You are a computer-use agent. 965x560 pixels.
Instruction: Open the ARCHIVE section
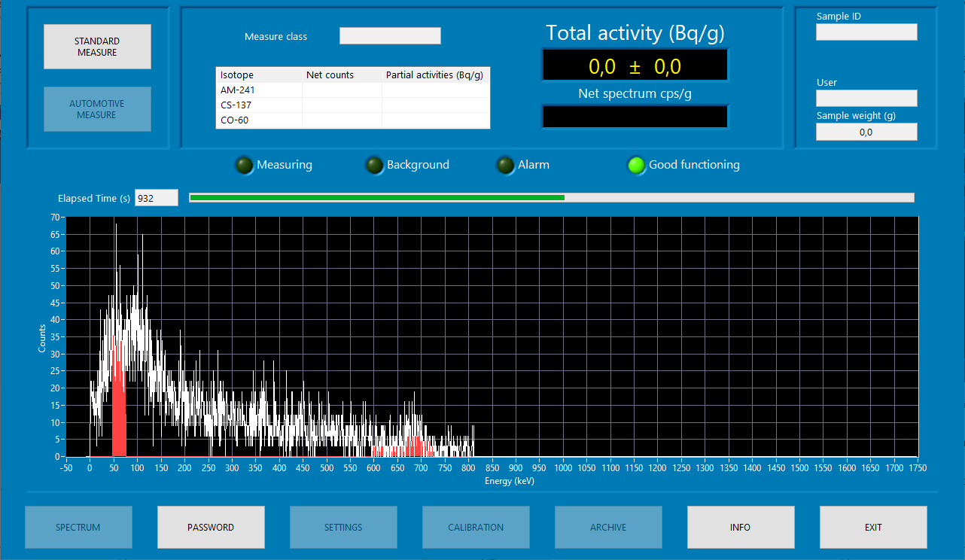point(608,527)
